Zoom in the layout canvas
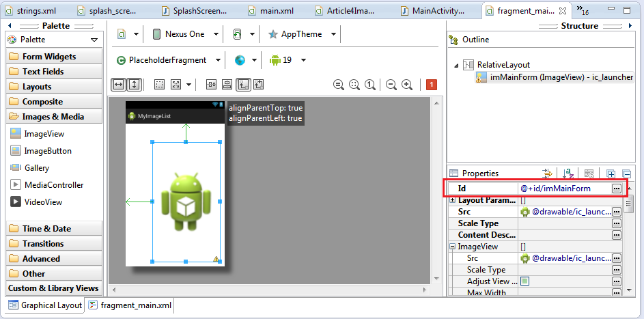Viewport: 644px width, 319px height. pos(407,85)
